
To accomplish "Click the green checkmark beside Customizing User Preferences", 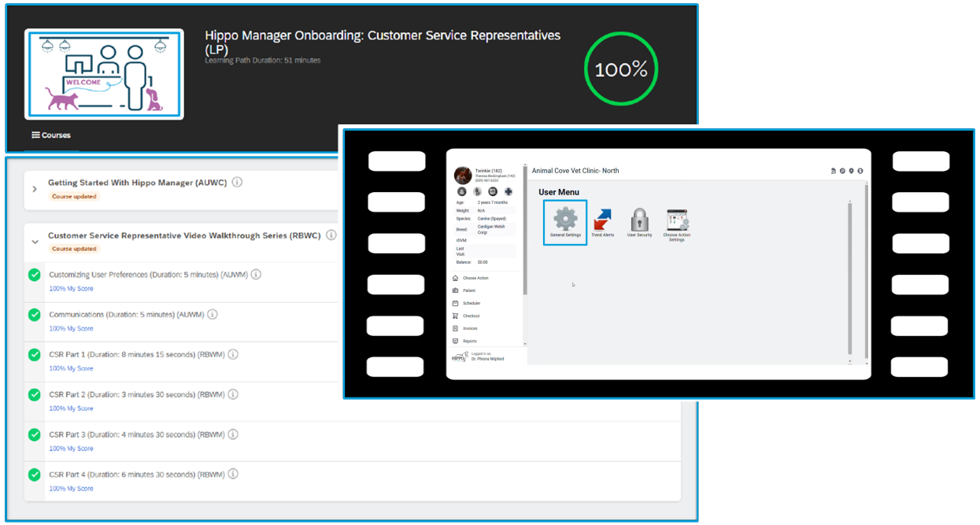I will (35, 275).
